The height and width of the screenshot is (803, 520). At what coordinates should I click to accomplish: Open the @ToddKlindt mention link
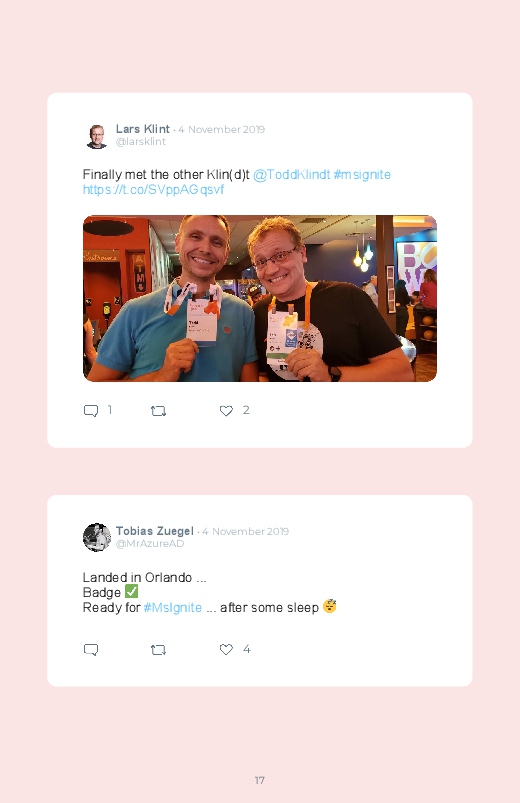292,175
